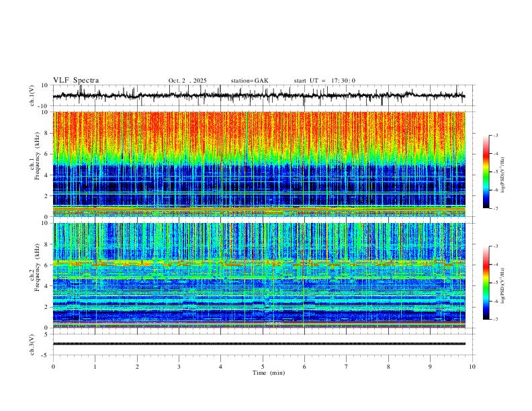The height and width of the screenshot is (411, 532).
Task: Click the time axis tick label "6"
Action: pyautogui.click(x=304, y=367)
